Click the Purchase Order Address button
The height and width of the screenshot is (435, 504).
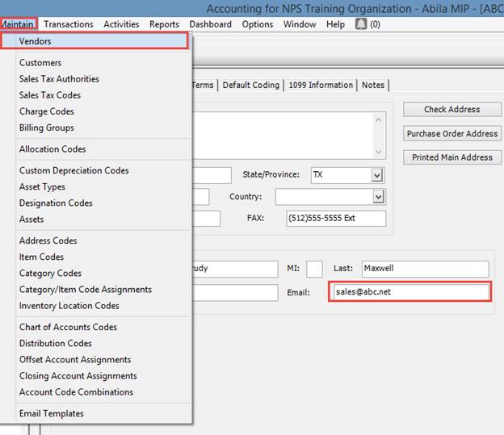[x=451, y=134]
